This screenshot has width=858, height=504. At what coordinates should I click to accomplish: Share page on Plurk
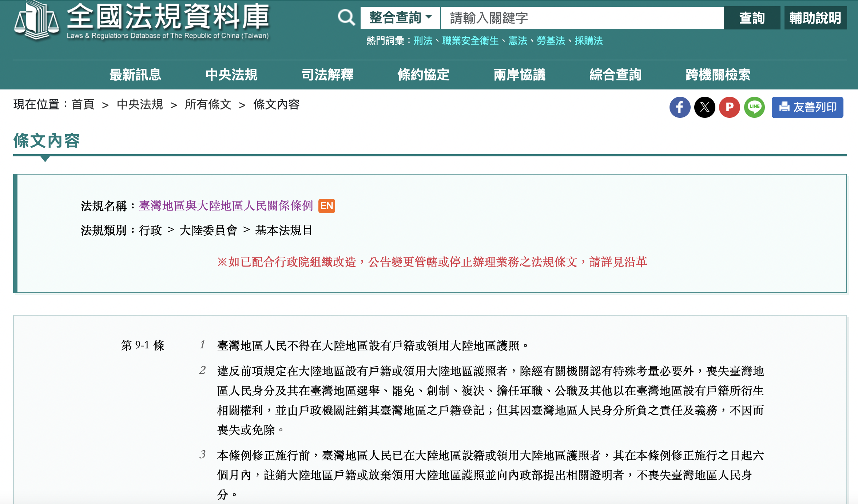click(x=730, y=107)
